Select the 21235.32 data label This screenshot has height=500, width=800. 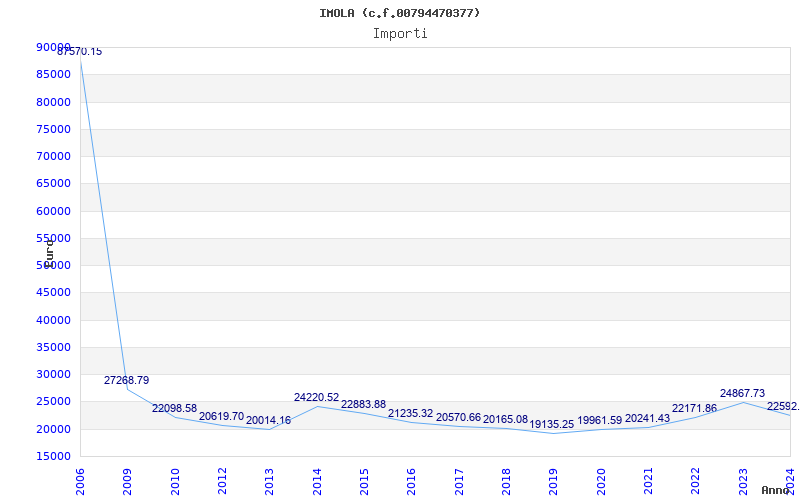click(411, 414)
